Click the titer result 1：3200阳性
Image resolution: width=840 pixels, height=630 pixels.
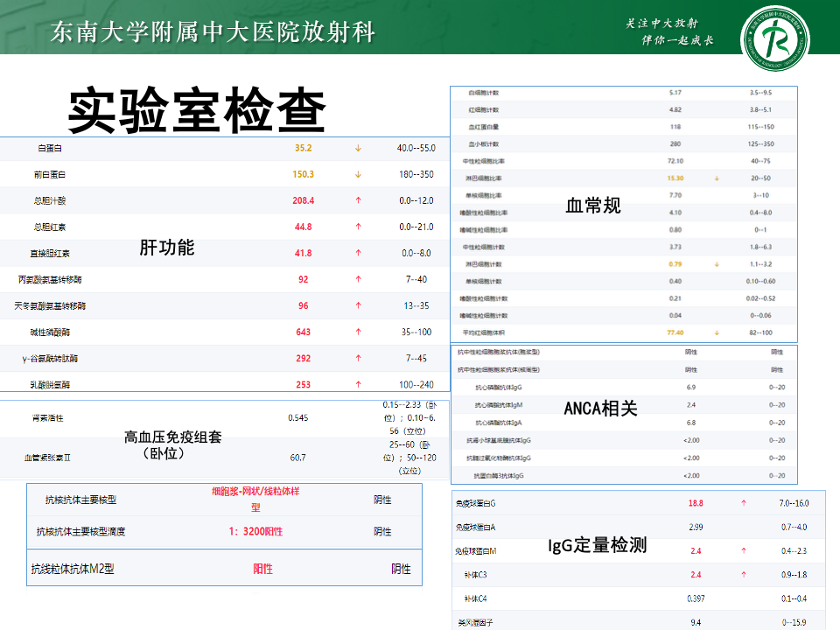pyautogui.click(x=255, y=531)
